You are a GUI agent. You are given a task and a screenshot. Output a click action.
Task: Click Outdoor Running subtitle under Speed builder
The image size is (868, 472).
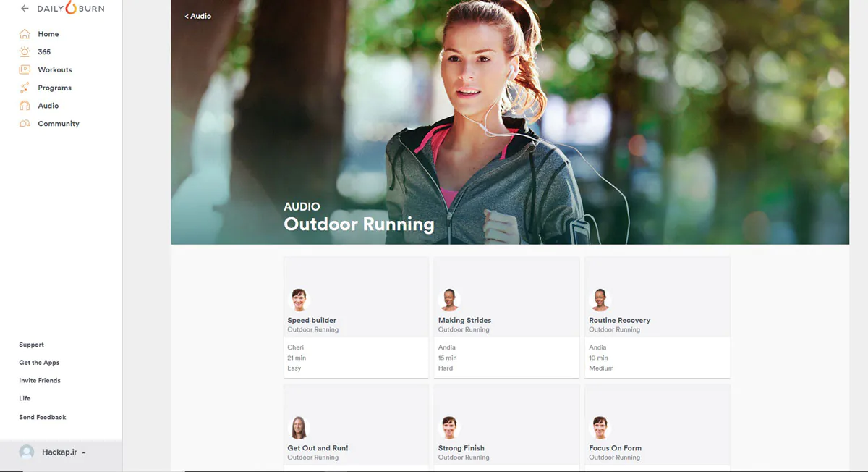pyautogui.click(x=313, y=330)
